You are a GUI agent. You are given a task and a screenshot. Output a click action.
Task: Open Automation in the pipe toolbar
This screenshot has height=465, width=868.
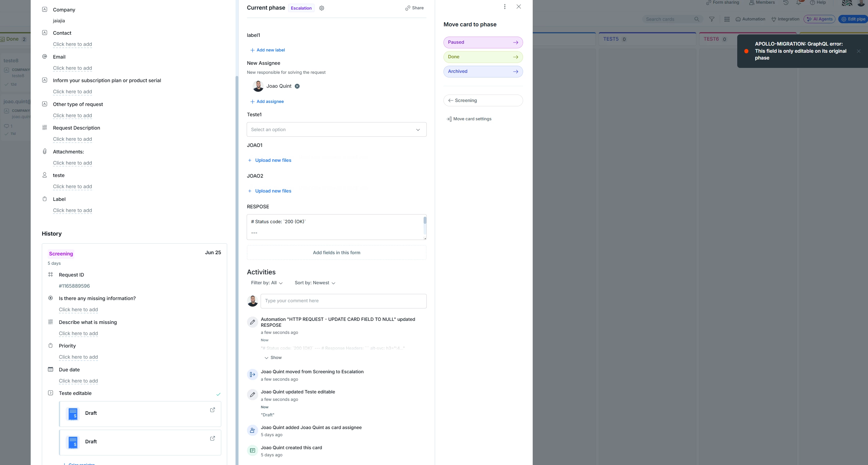click(750, 19)
